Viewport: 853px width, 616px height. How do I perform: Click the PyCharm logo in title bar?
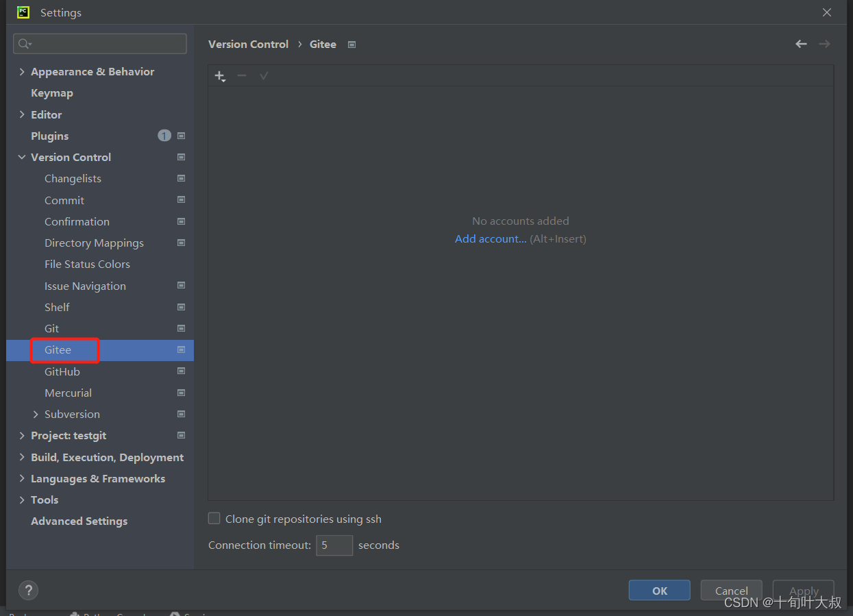[x=23, y=12]
